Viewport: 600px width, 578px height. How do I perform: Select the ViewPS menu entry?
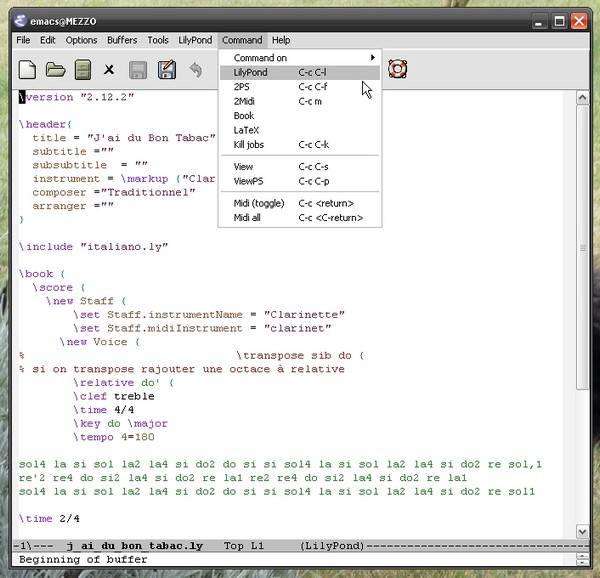point(300,181)
